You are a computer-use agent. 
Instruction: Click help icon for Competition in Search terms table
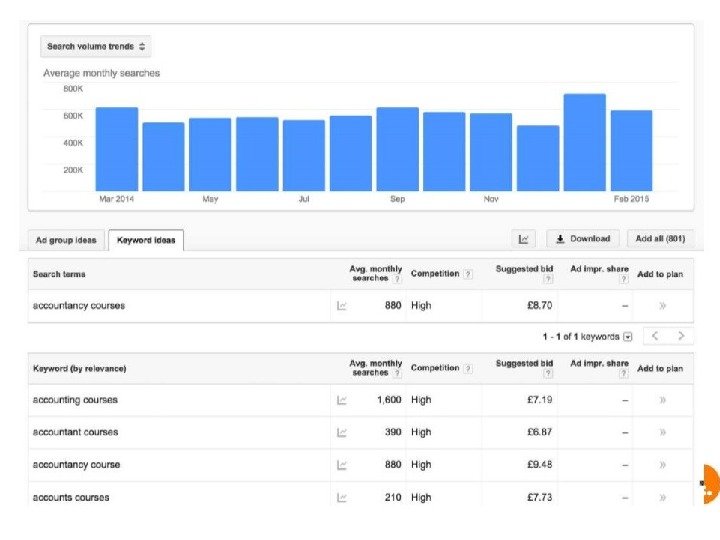pyautogui.click(x=467, y=274)
